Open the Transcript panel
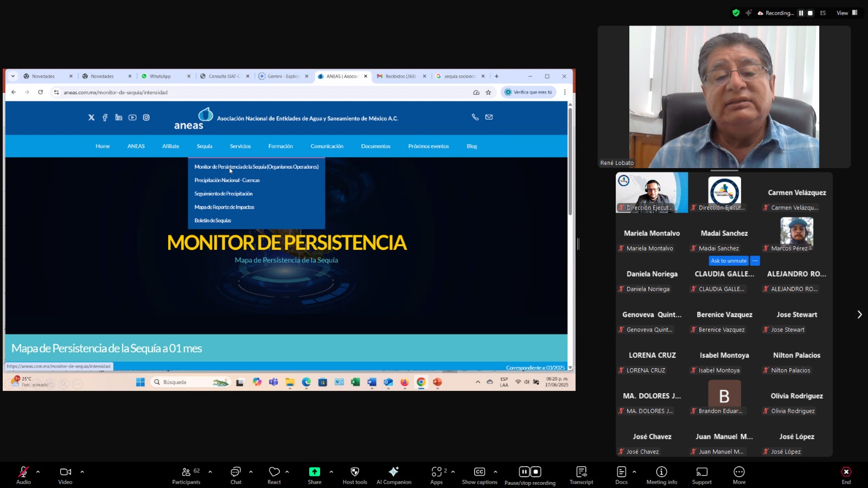Screen dimensions: 868x488 (582, 475)
